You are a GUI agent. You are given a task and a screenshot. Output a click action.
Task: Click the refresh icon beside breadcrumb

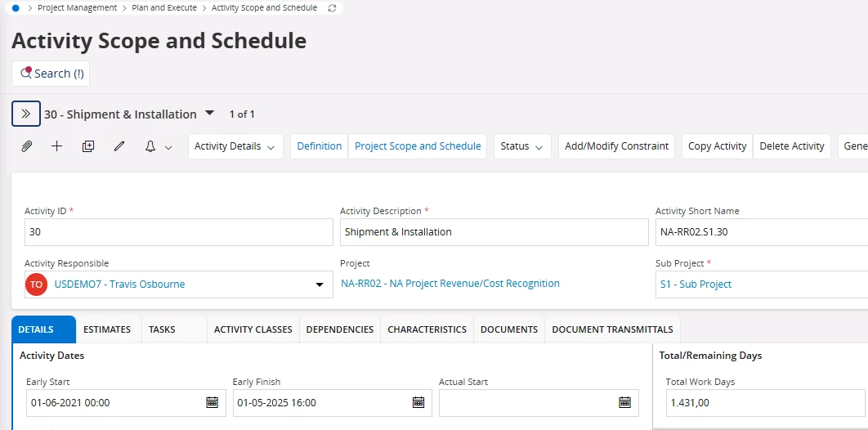tap(332, 8)
